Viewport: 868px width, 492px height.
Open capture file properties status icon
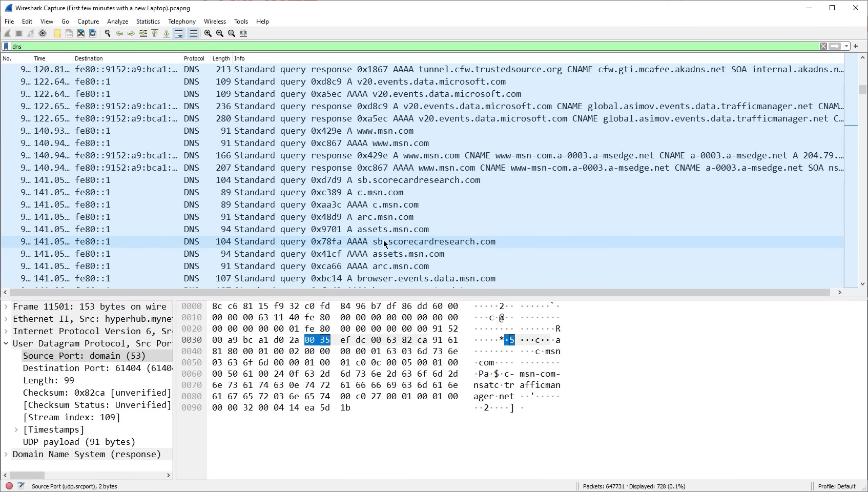[x=21, y=486]
